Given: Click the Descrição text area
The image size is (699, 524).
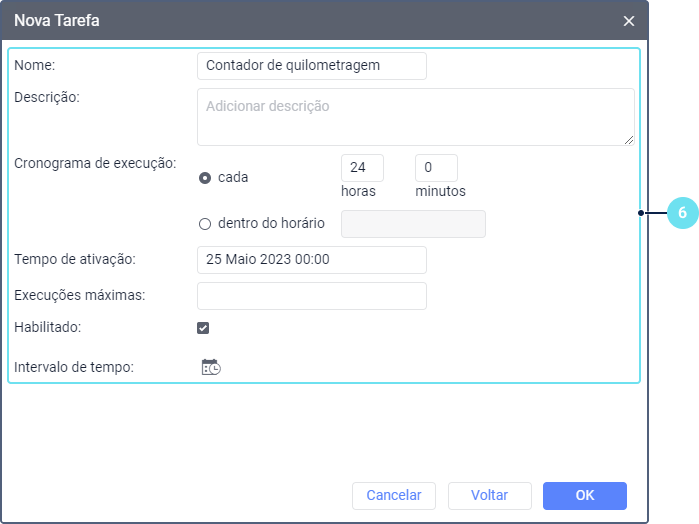Looking at the screenshot, I should [415, 116].
